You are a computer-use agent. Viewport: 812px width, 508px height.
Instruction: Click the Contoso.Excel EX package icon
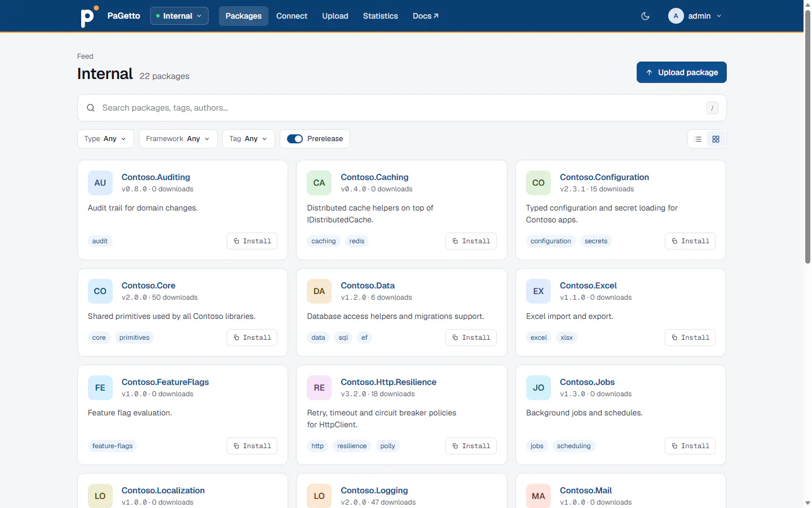[x=539, y=291]
